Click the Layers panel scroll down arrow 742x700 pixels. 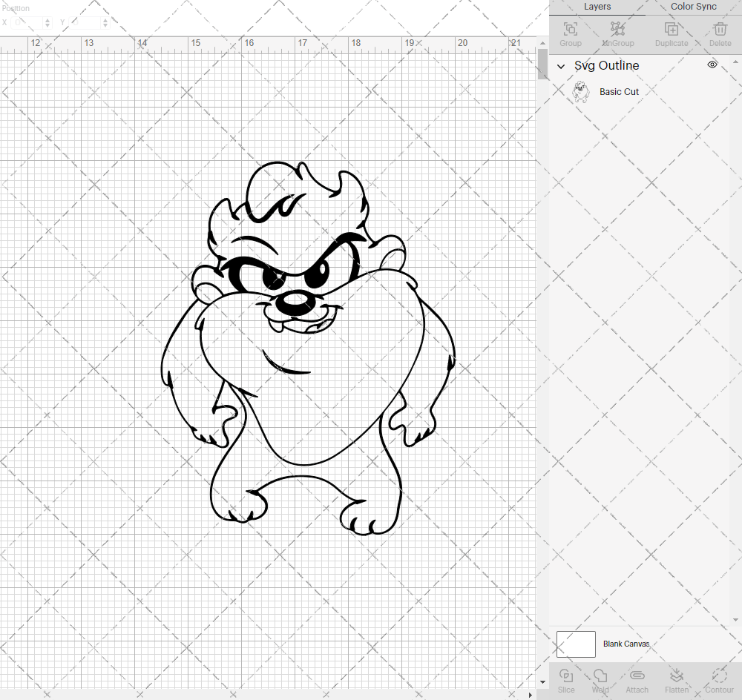[x=735, y=620]
